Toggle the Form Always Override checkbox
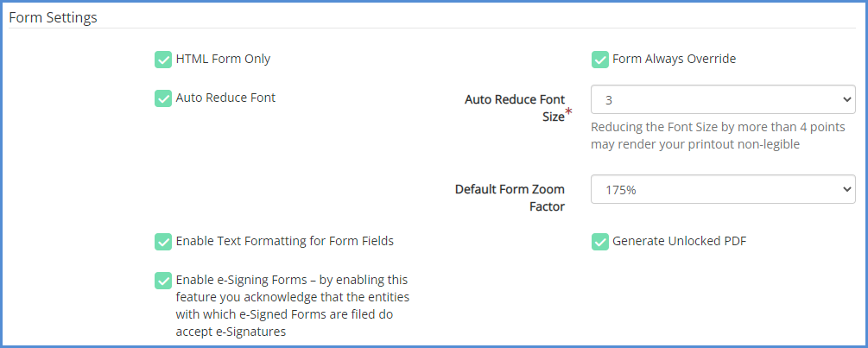Image resolution: width=868 pixels, height=348 pixels. click(600, 60)
